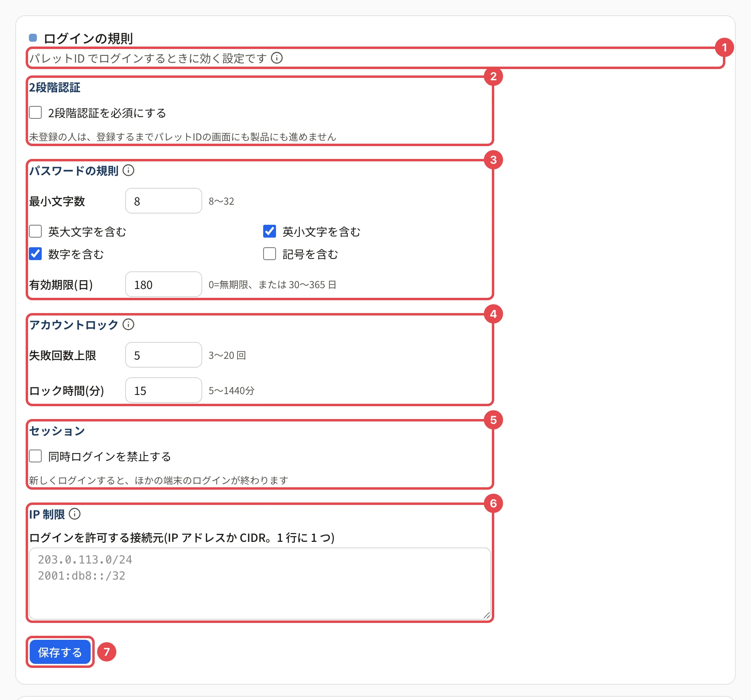Image resolution: width=751 pixels, height=700 pixels.
Task: Uncheck 数字を含む option
Action: click(x=35, y=254)
